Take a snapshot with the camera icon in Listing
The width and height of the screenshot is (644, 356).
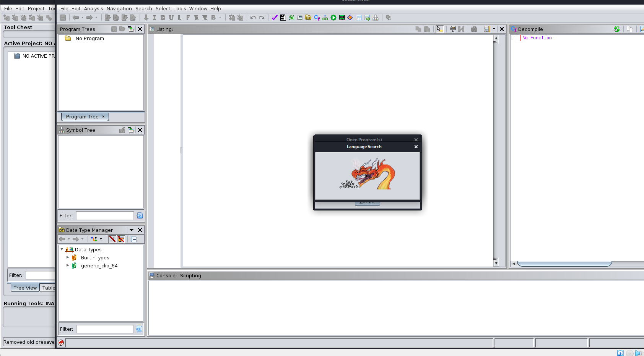[x=474, y=29]
